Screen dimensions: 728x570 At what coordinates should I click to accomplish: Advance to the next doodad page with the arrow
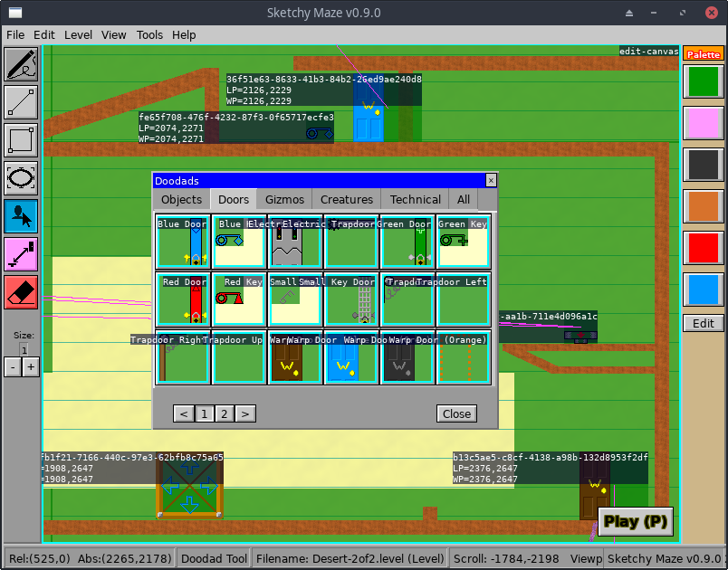pos(244,413)
